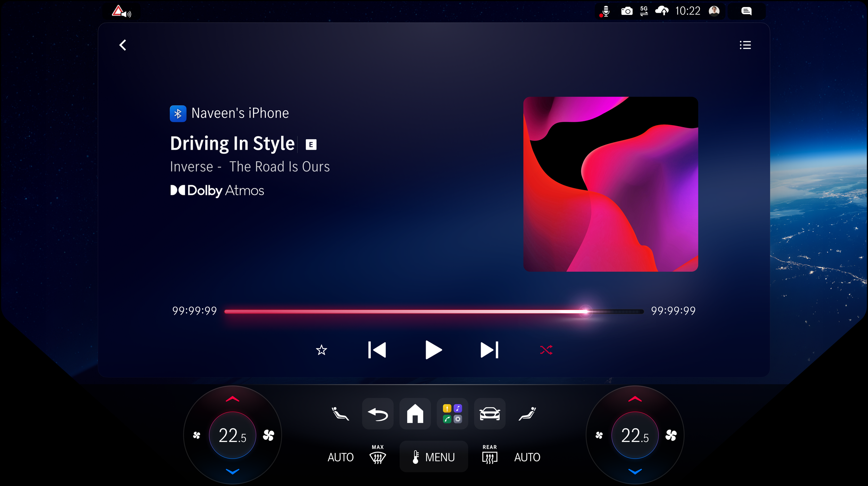Go back using the top-left chevron
The height and width of the screenshot is (486, 868).
point(123,45)
